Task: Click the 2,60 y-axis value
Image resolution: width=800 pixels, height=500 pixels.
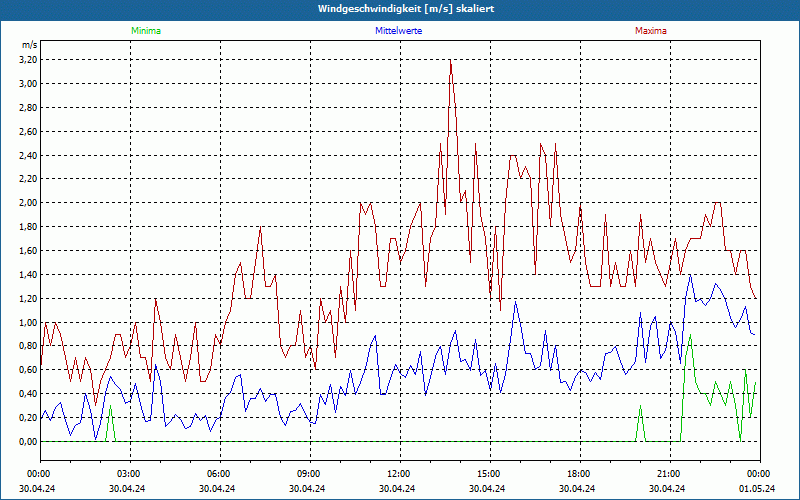Action: point(28,132)
